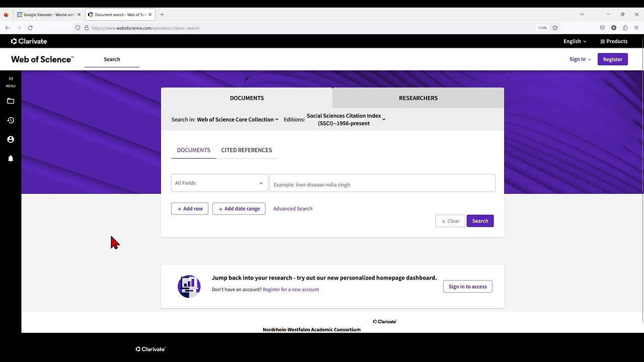This screenshot has width=644, height=362.
Task: Switch to the RESEARCHERS tab
Action: click(x=418, y=98)
